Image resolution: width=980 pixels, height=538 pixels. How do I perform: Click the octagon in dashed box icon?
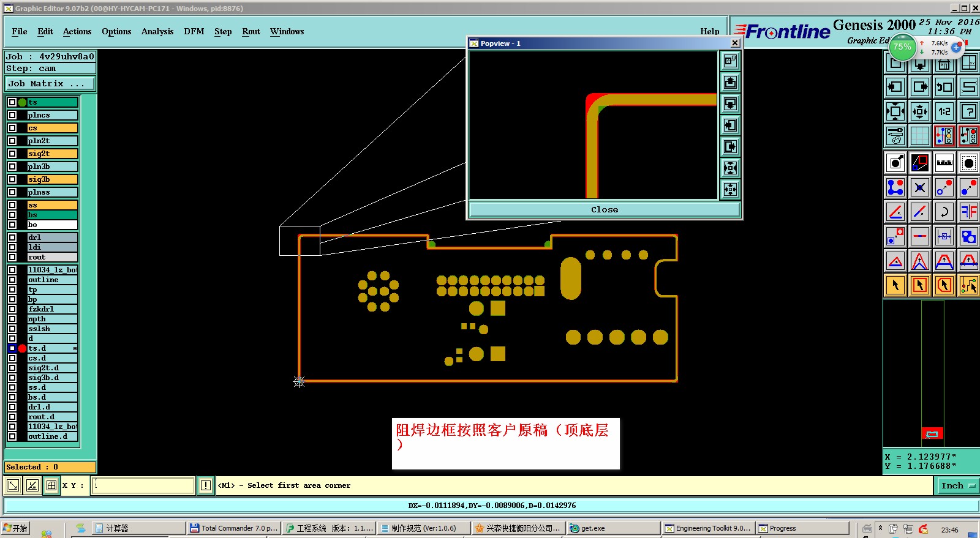pos(969,163)
